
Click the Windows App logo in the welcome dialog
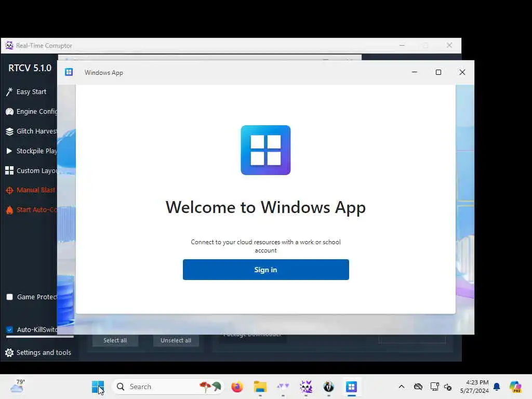(x=265, y=150)
